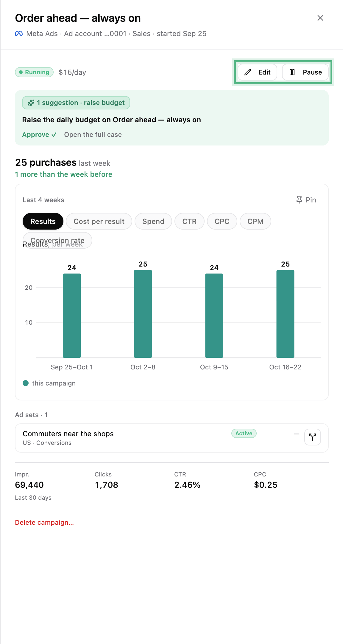343x644 pixels.
Task: Open the Commuters near the shops ad set
Action: (172, 438)
